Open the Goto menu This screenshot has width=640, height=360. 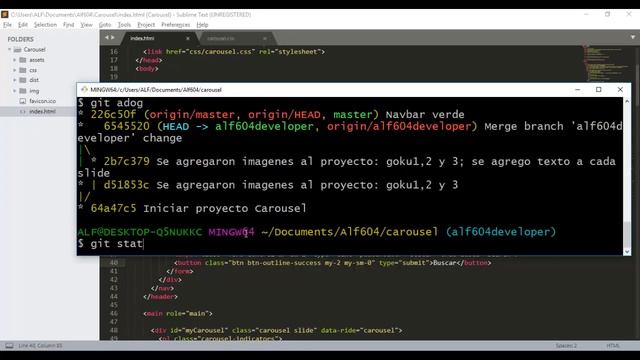[105, 25]
